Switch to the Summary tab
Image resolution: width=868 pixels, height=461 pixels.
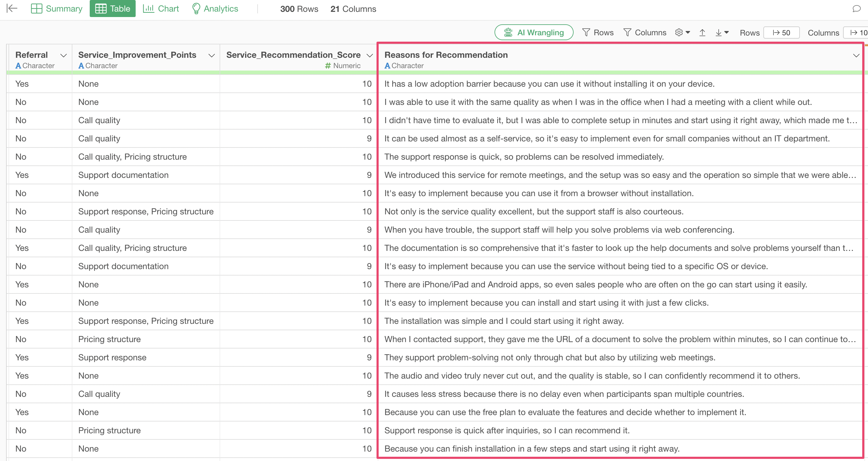[56, 9]
